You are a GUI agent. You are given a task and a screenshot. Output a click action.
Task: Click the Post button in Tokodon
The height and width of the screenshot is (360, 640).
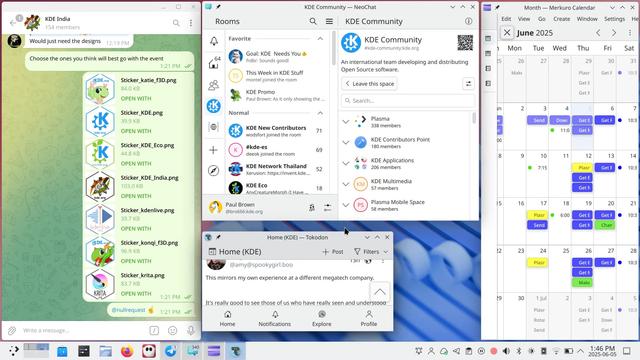pyautogui.click(x=333, y=252)
